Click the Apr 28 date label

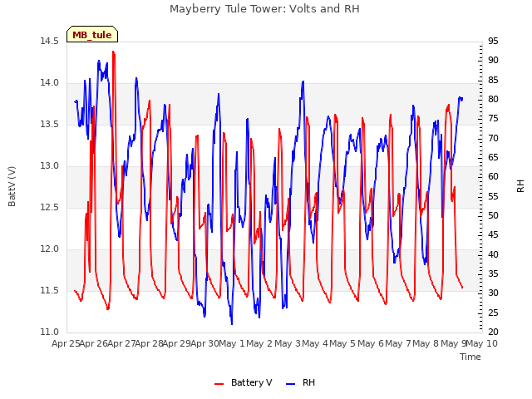[150, 344]
